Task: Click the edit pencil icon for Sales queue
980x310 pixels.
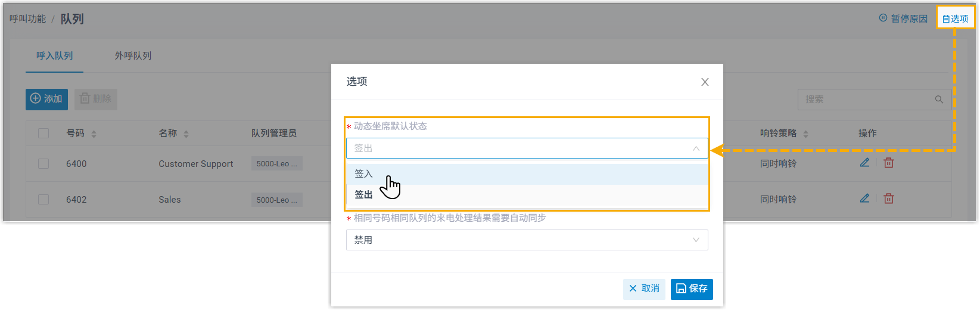Action: coord(864,199)
